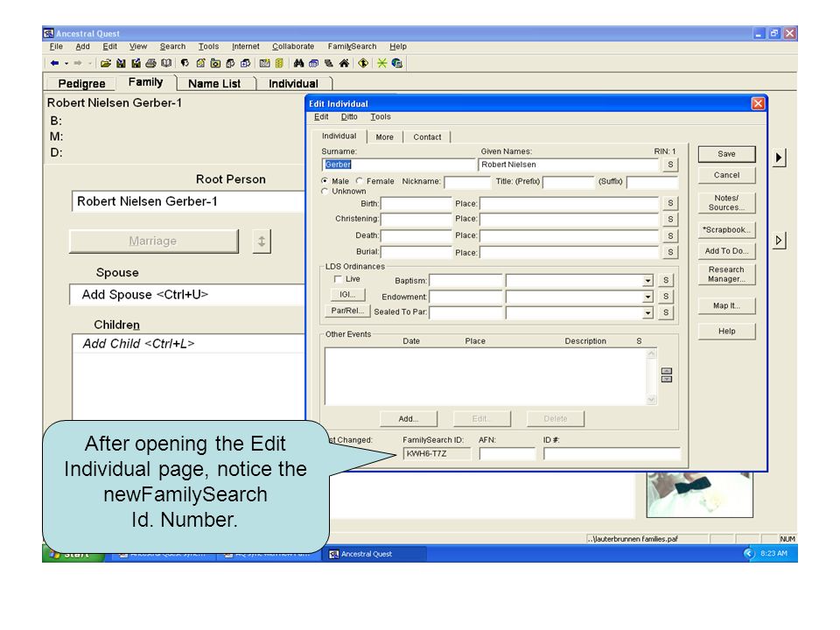Open the File menu
The width and height of the screenshot is (840, 630).
(56, 46)
